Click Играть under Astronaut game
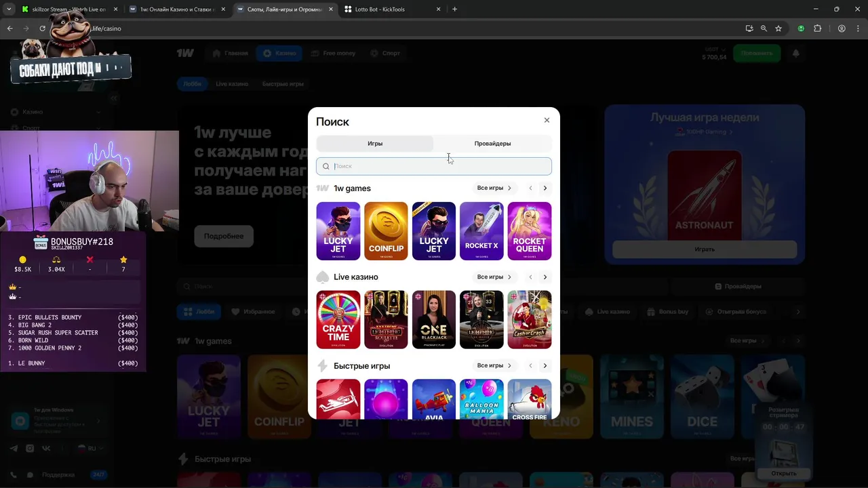 (705, 249)
